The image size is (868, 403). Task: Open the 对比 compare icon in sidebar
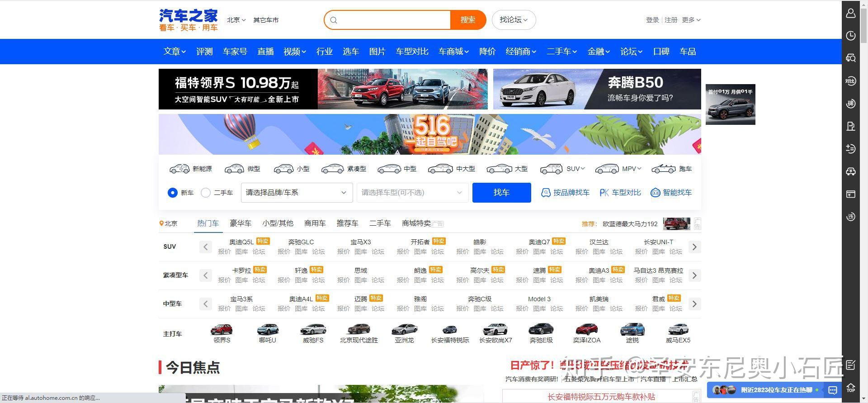click(x=850, y=81)
